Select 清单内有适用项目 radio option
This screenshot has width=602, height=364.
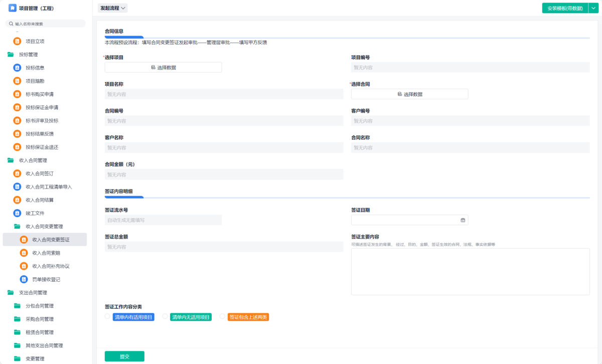pyautogui.click(x=107, y=316)
